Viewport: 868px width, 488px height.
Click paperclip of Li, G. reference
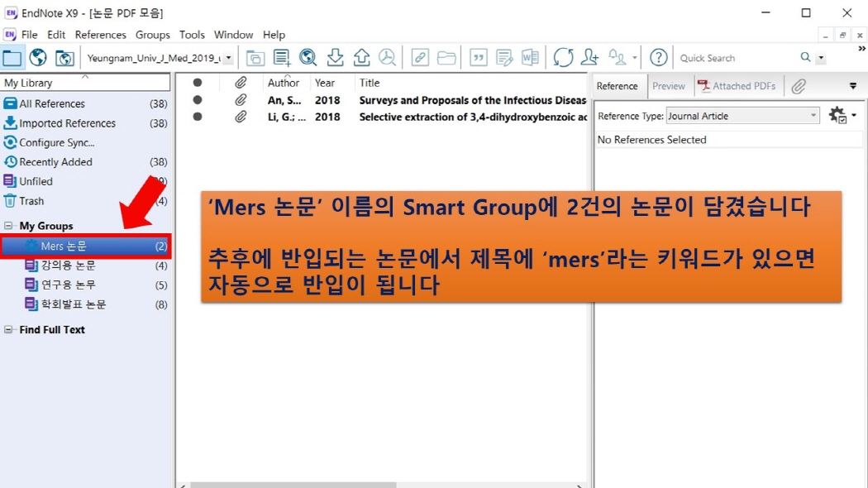pyautogui.click(x=241, y=117)
